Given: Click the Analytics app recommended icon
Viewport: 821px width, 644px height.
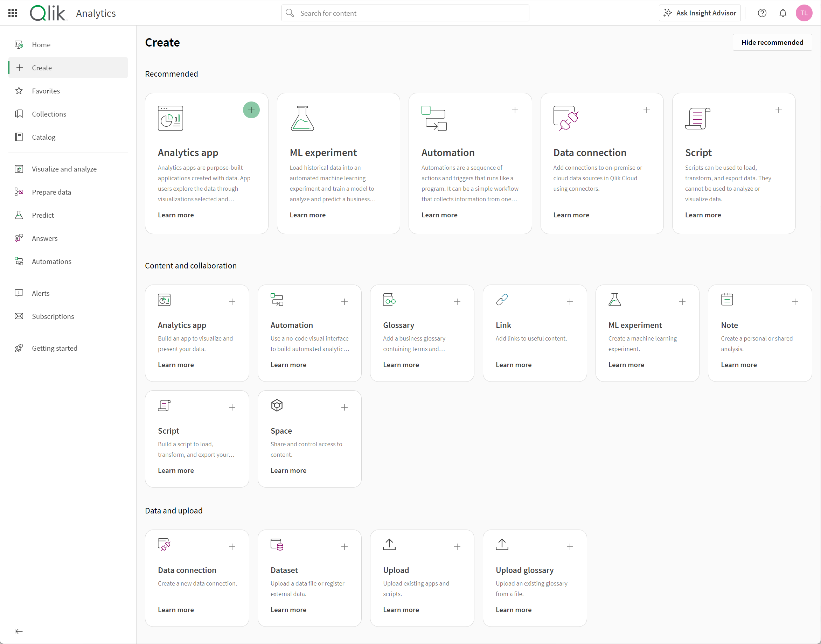Looking at the screenshot, I should click(252, 110).
